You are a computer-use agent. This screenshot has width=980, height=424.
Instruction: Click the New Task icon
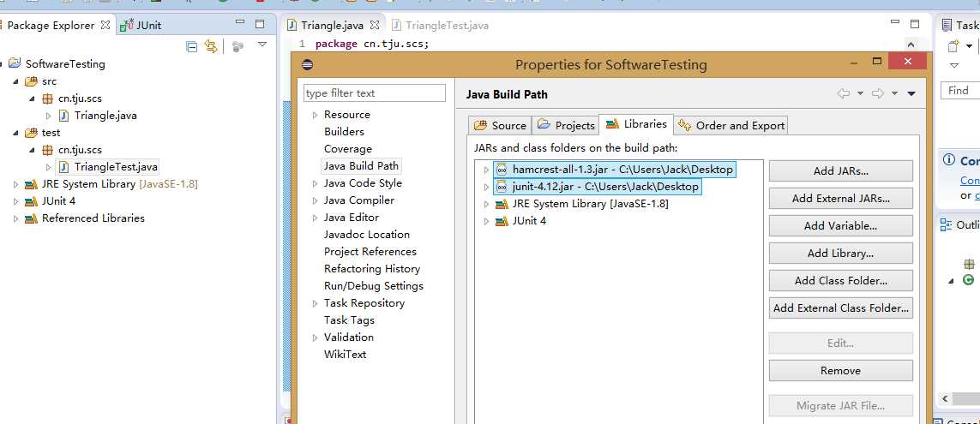click(x=953, y=47)
